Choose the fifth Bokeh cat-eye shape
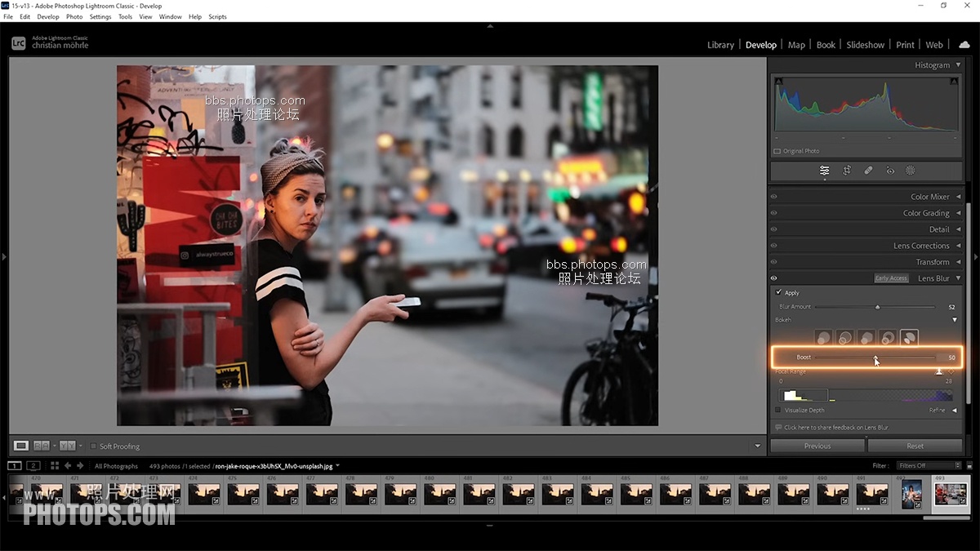980x551 pixels. (x=909, y=338)
